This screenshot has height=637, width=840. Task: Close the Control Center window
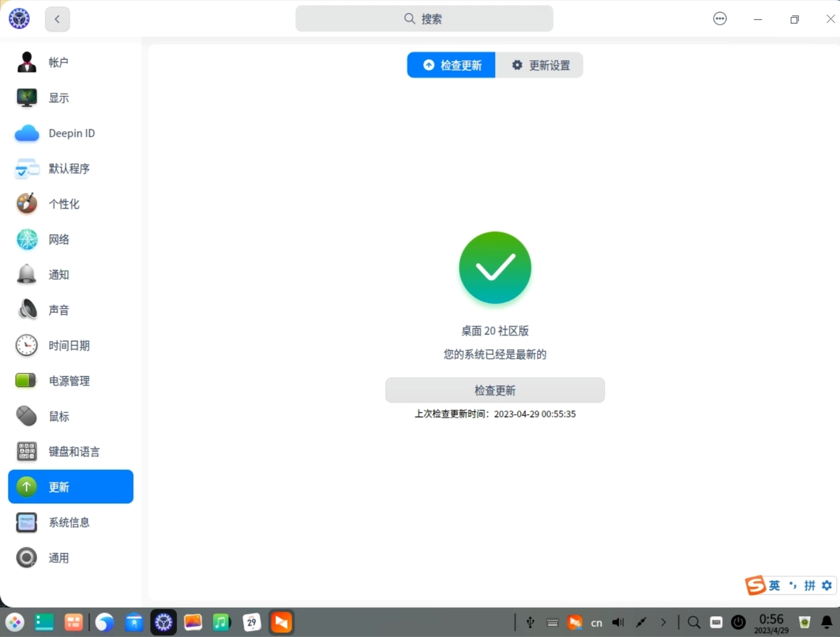[830, 19]
